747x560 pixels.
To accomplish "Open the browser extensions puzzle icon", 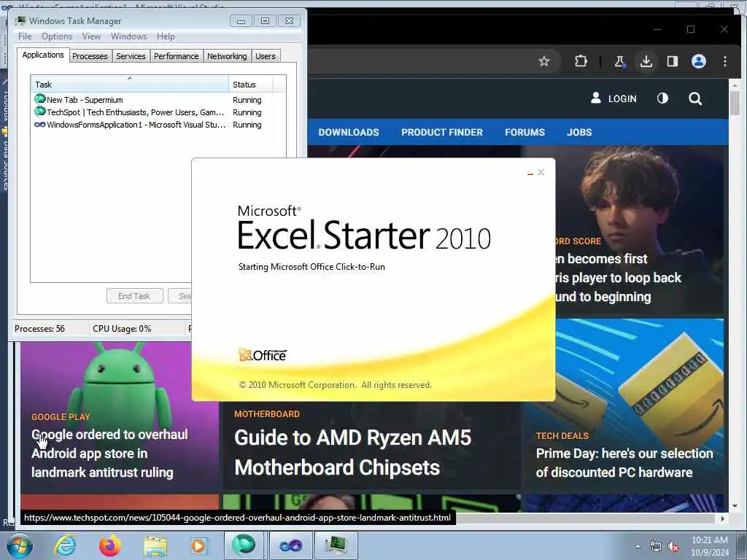I will pyautogui.click(x=581, y=61).
